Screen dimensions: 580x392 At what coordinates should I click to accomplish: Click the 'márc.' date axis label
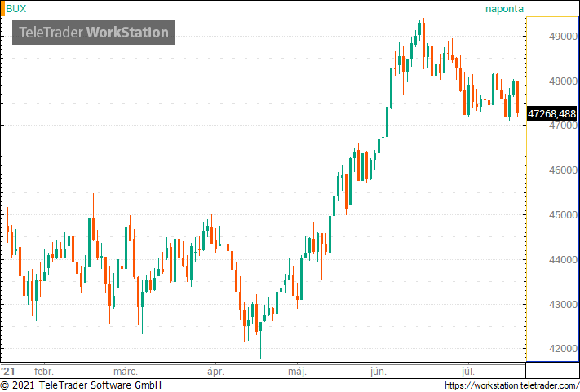point(126,372)
